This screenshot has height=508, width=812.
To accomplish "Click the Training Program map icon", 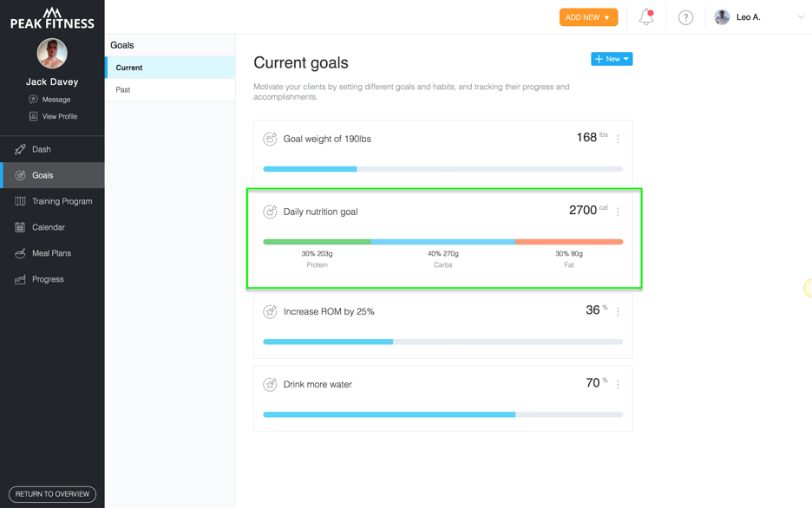I will point(20,201).
